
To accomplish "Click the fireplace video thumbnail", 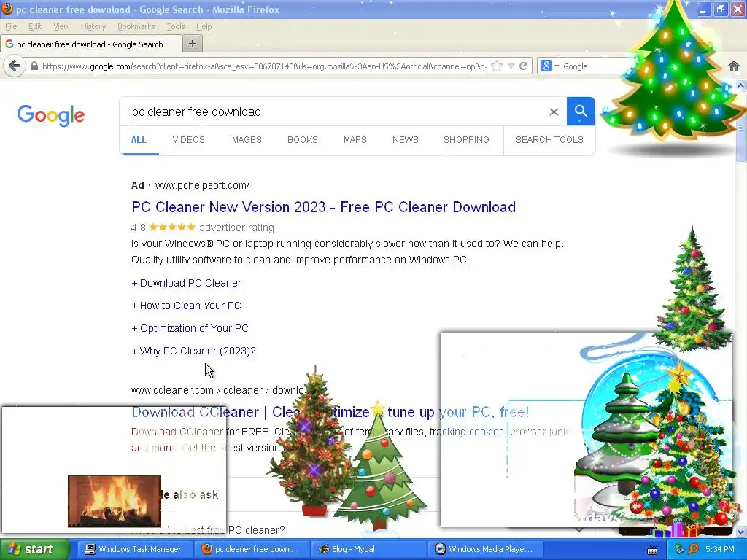I will pos(115,501).
